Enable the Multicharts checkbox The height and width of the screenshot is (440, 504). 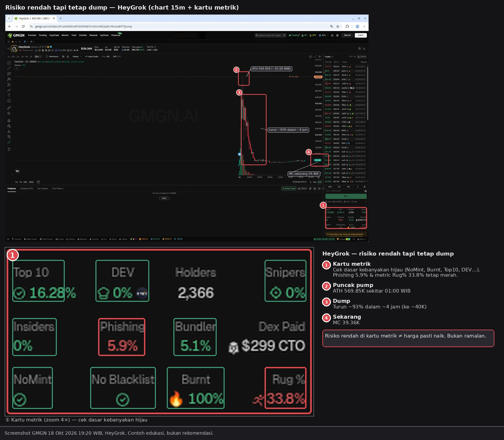[x=47, y=57]
